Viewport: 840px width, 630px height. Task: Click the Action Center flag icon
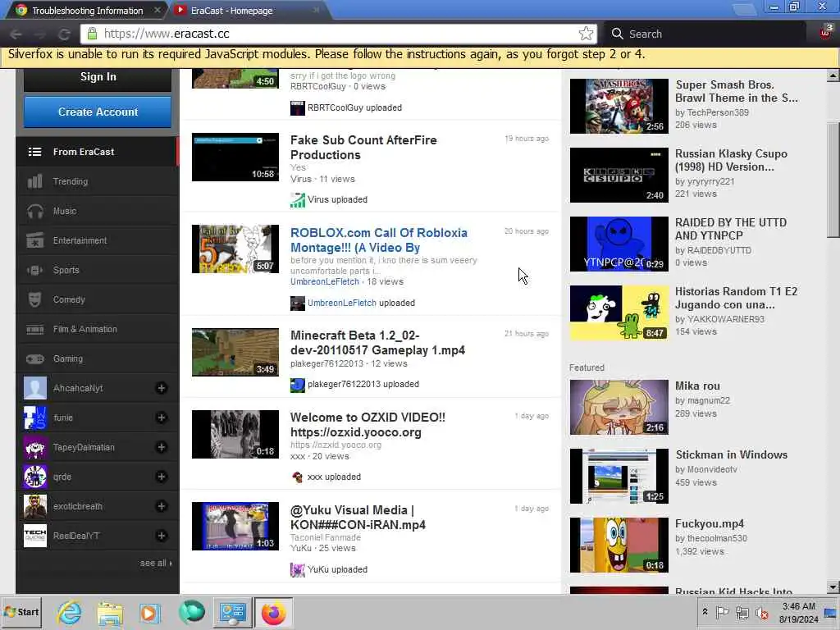point(722,612)
